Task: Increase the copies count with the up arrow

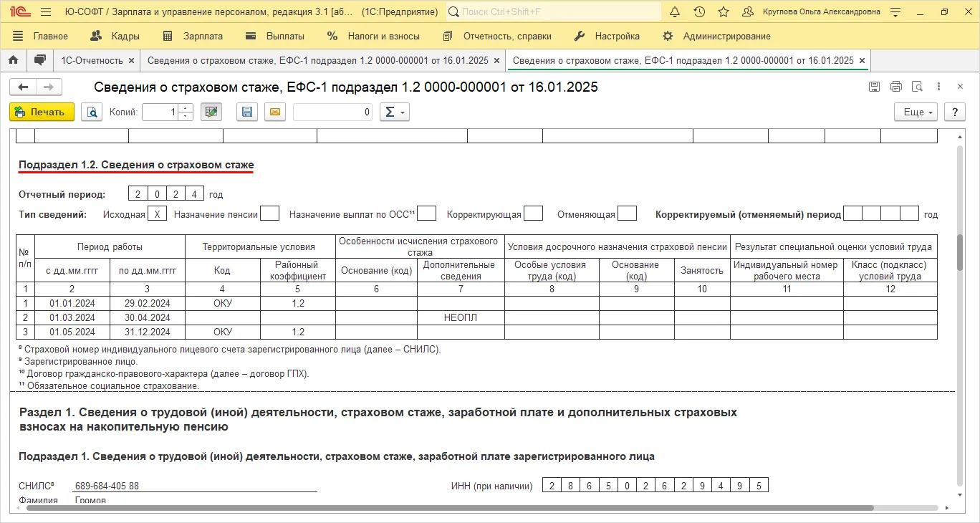Action: 186,108
